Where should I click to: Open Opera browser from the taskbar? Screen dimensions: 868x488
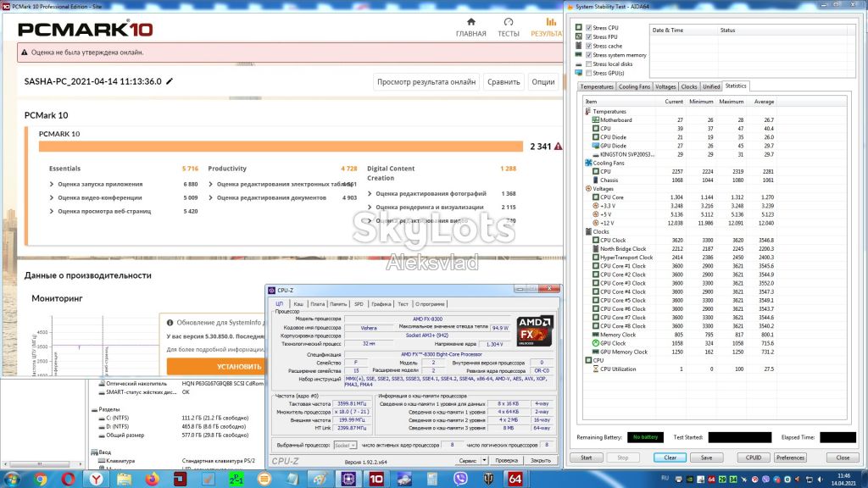coord(68,479)
